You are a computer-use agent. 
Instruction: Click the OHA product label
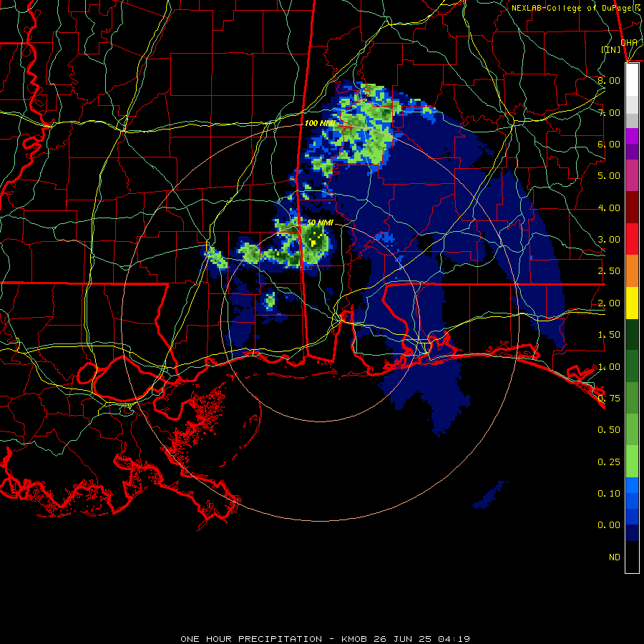pyautogui.click(x=629, y=42)
